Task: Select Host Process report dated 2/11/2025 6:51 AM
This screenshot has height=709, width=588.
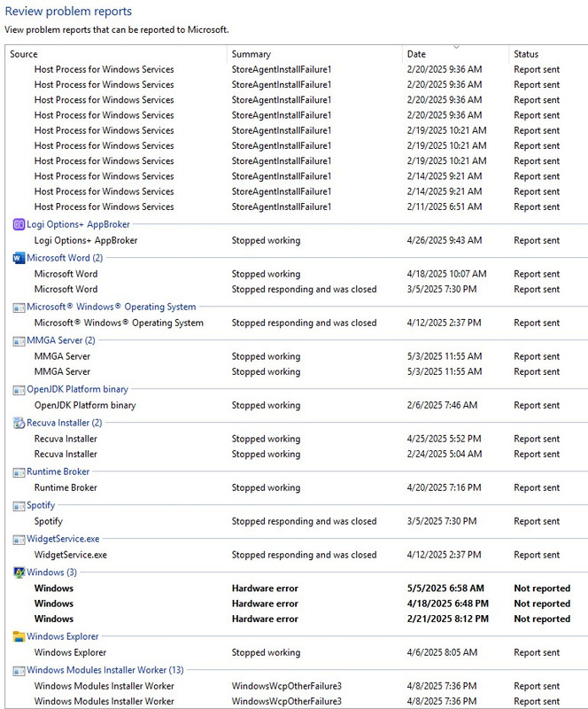Action: (297, 206)
